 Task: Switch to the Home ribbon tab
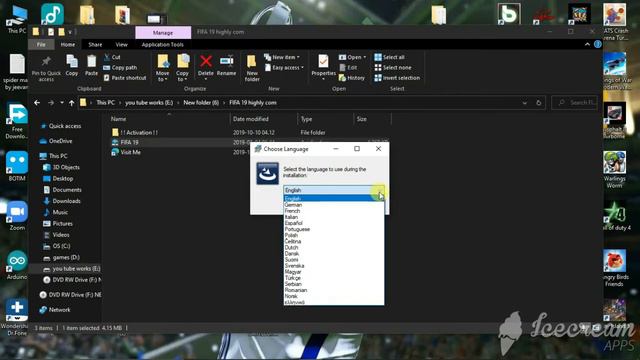[x=68, y=44]
